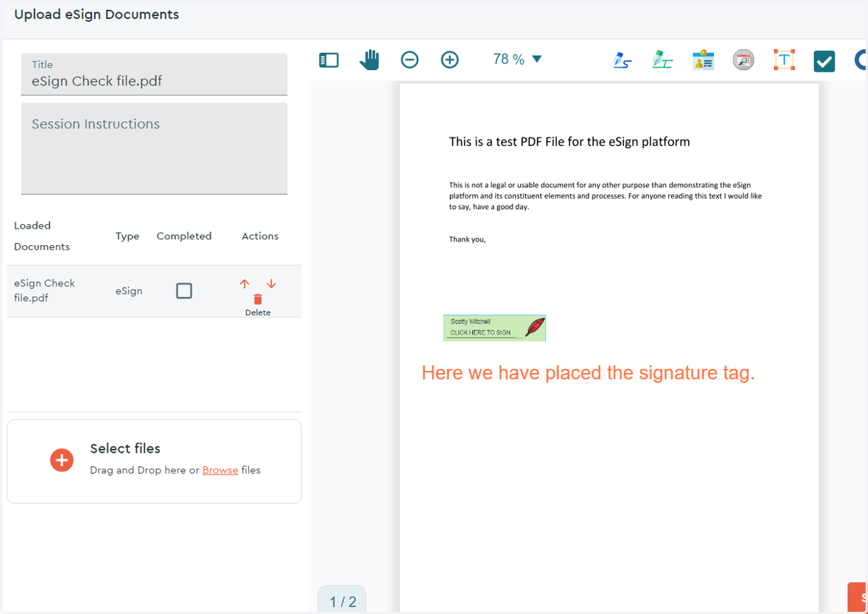Screen dimensions: 868x614
Task: Click the Upload eSign Documents heading
Action: pyautogui.click(x=97, y=14)
